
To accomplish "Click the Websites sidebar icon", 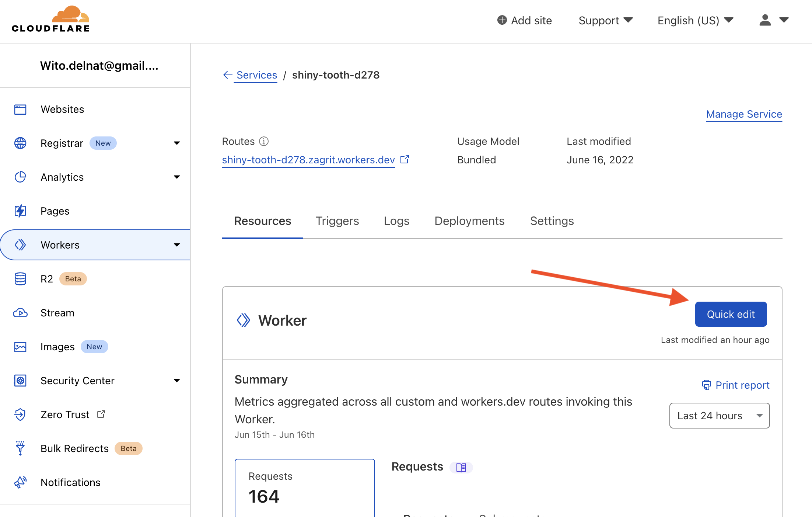I will click(20, 110).
